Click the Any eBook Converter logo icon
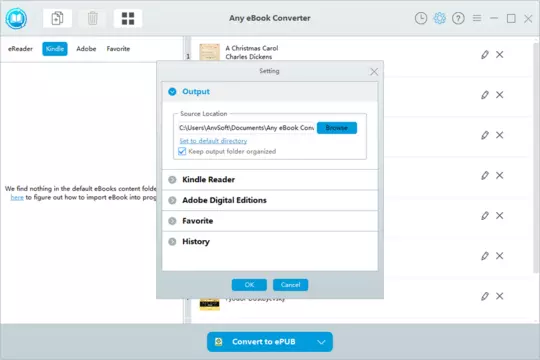Screen dimensions: 540x360 16,19
